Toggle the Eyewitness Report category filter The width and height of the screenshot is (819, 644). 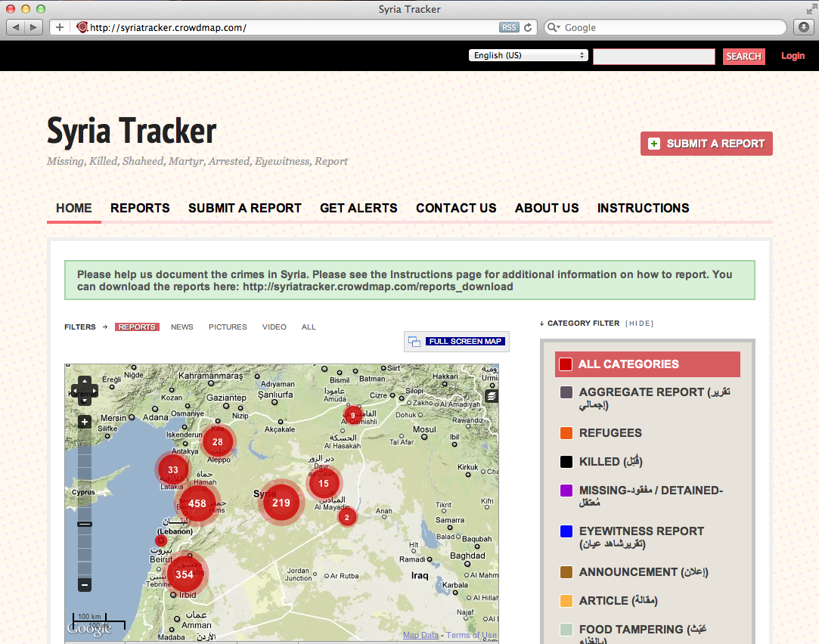tap(641, 531)
